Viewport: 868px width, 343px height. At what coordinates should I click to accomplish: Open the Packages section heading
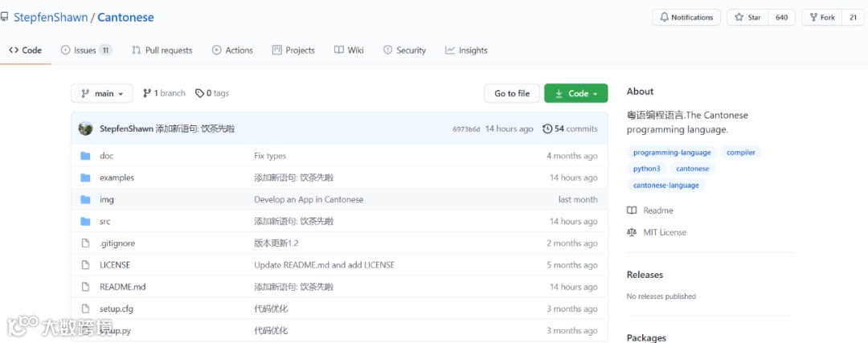pos(646,337)
